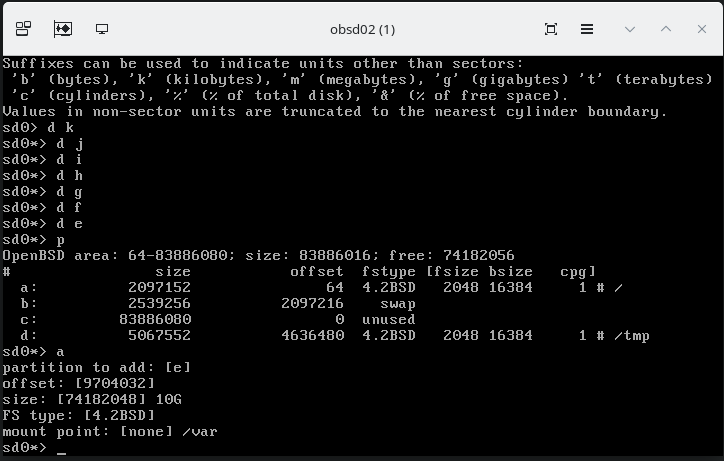
Task: Click the monitor display icon in the headerbar
Action: click(x=101, y=29)
